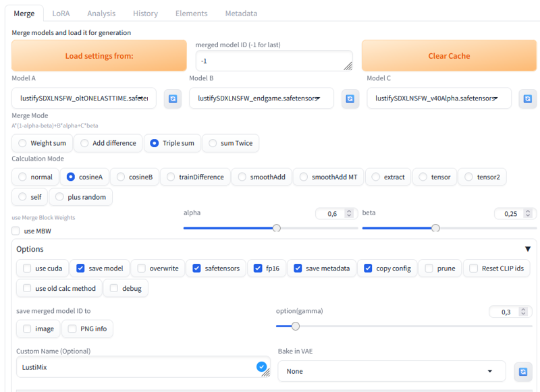Refresh the Model B list
Image resolution: width=540 pixels, height=392 pixels.
point(350,99)
